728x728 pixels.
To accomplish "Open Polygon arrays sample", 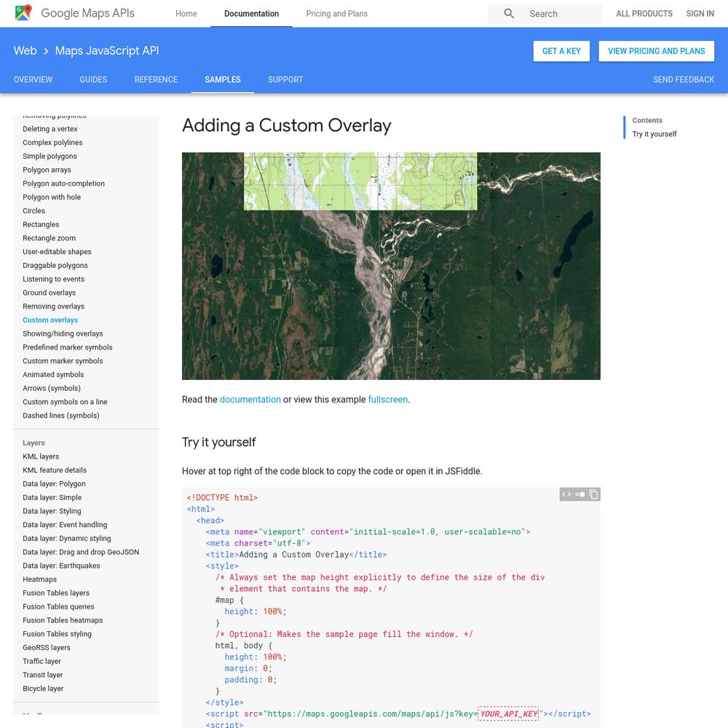I will 47,170.
